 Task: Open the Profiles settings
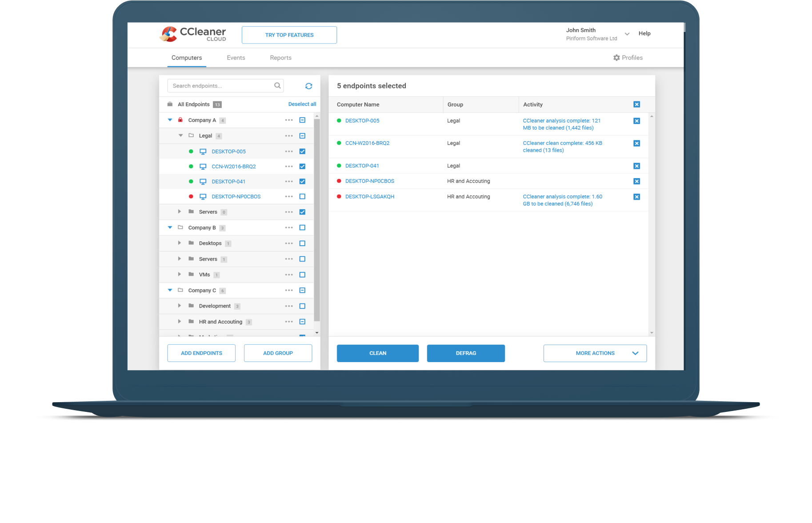(x=628, y=57)
